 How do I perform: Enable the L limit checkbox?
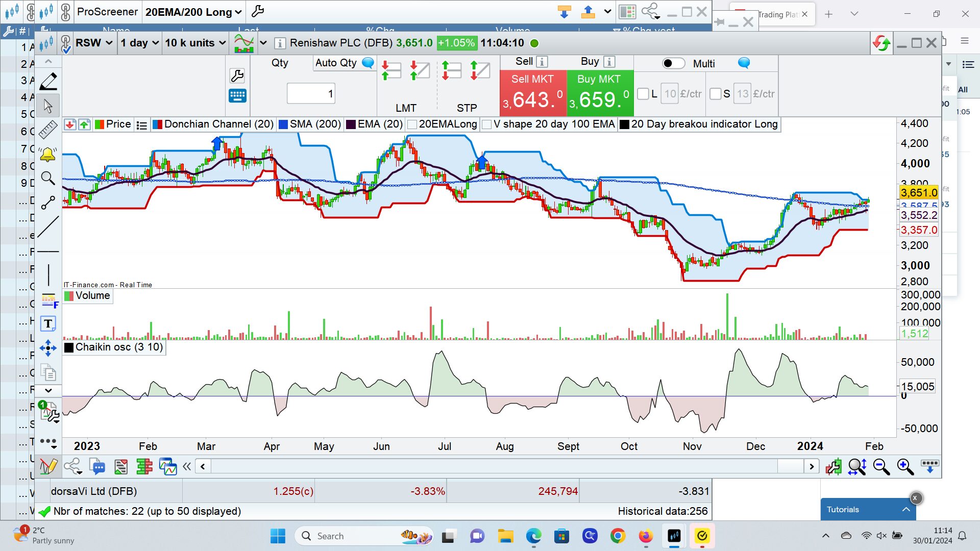(643, 94)
